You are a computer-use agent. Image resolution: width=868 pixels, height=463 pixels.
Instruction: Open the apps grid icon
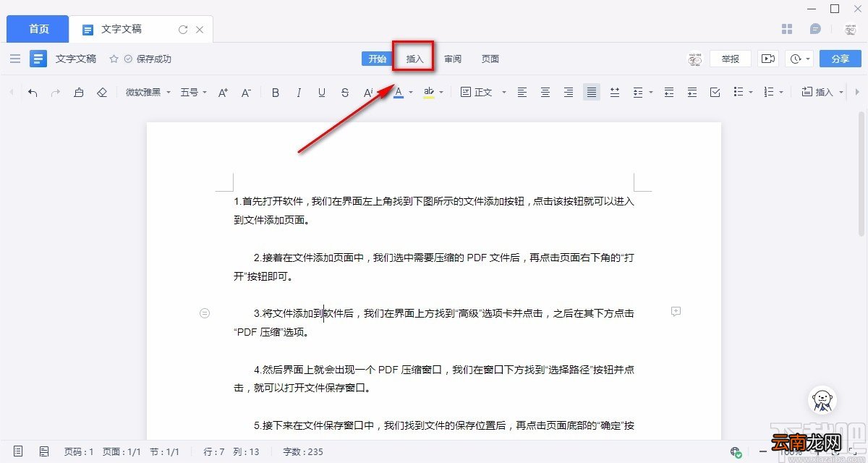tap(788, 29)
